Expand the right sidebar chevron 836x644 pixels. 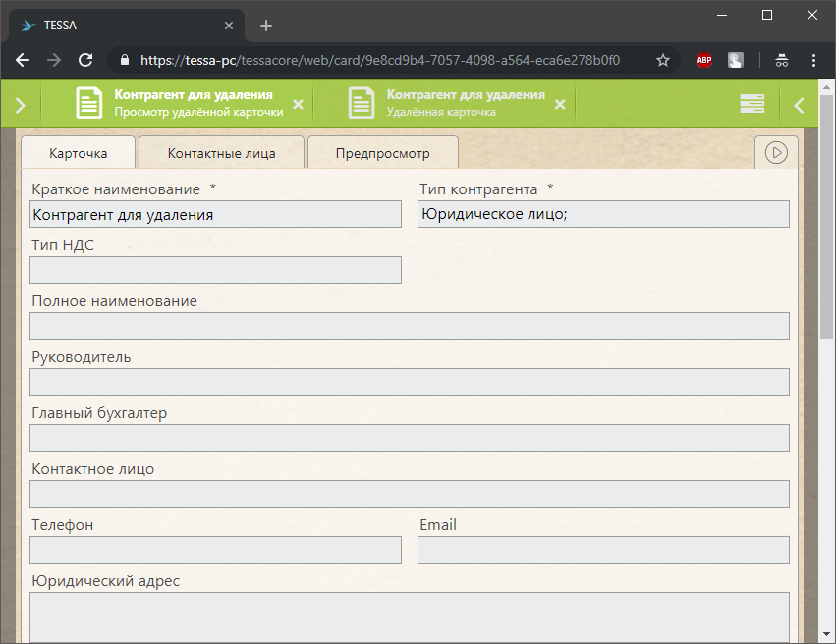[x=799, y=106]
